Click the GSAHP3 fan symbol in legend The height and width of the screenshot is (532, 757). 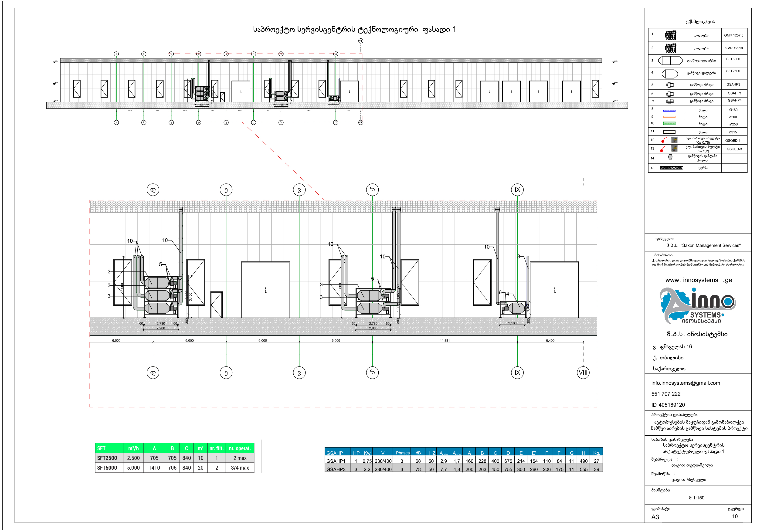coord(670,85)
